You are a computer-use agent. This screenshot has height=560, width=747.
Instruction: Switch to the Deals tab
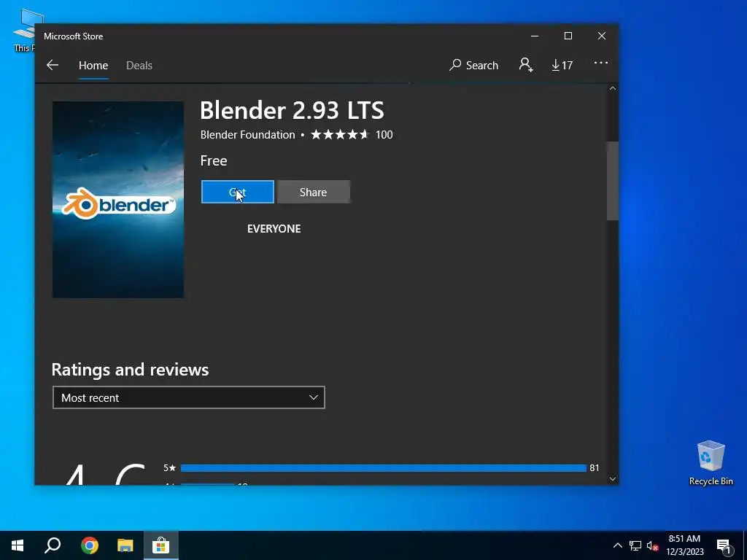139,65
